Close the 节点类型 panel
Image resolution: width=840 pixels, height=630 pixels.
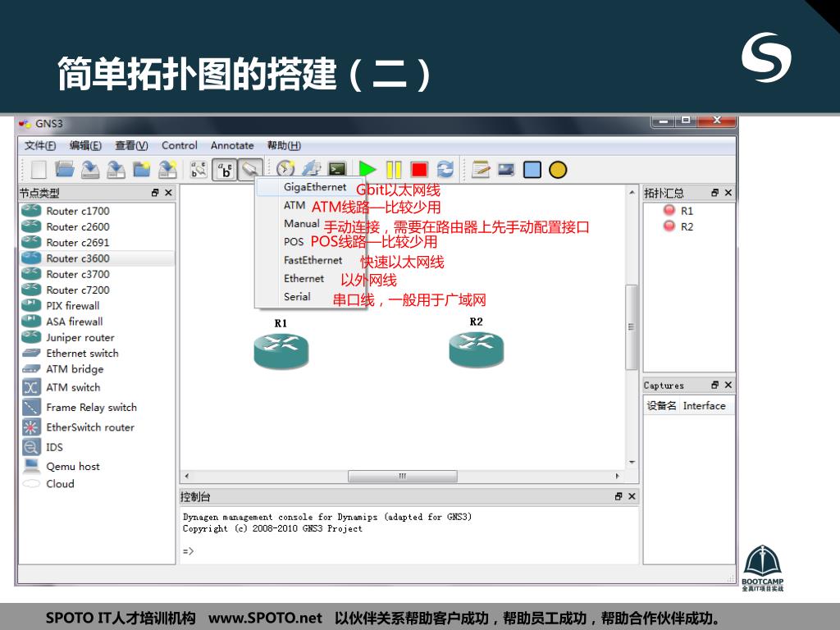click(169, 192)
